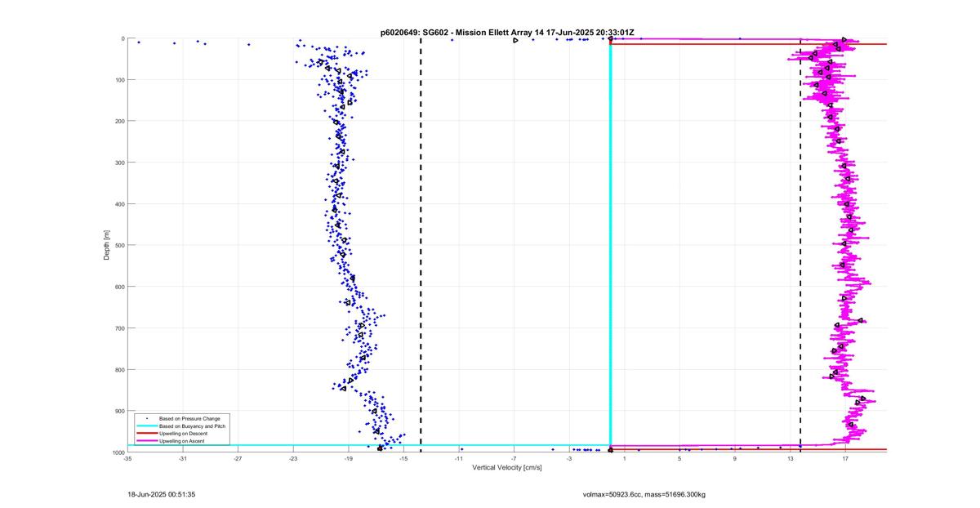Screen dimensions: 980x508
Task: Click the 'volmax=50923.6cc, mass=51696.300kg' footer text
Action: [x=644, y=495]
